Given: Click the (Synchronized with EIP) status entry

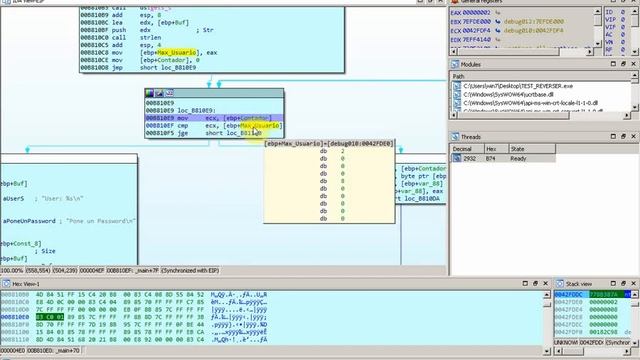Looking at the screenshot, I should click(191, 271).
